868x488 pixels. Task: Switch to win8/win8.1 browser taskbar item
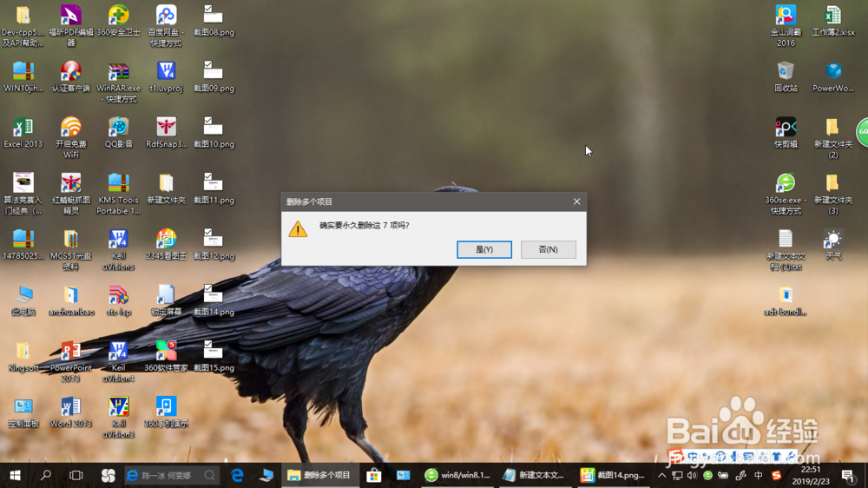457,475
